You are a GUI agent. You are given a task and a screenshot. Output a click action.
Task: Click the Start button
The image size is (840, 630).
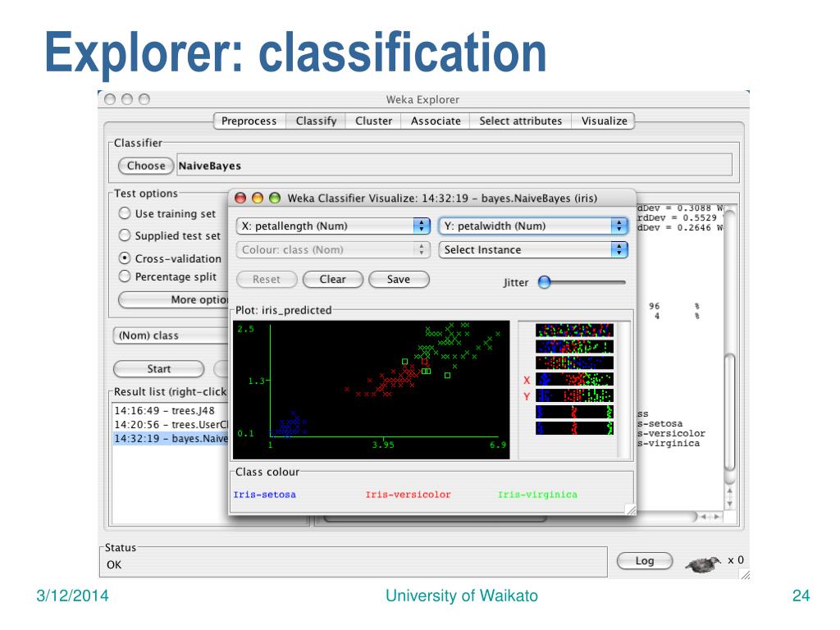point(158,368)
